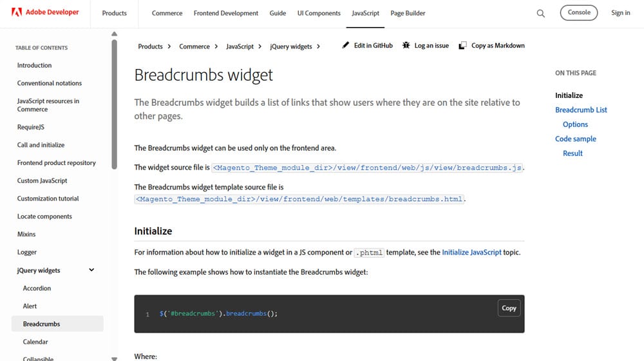Select the UI Components tab
The height and width of the screenshot is (361, 644).
click(x=319, y=13)
